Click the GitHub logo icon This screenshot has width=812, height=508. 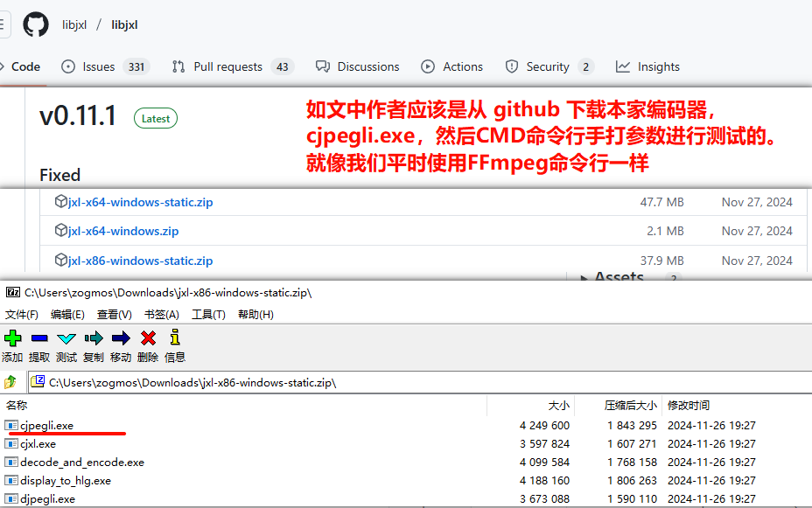(x=34, y=24)
